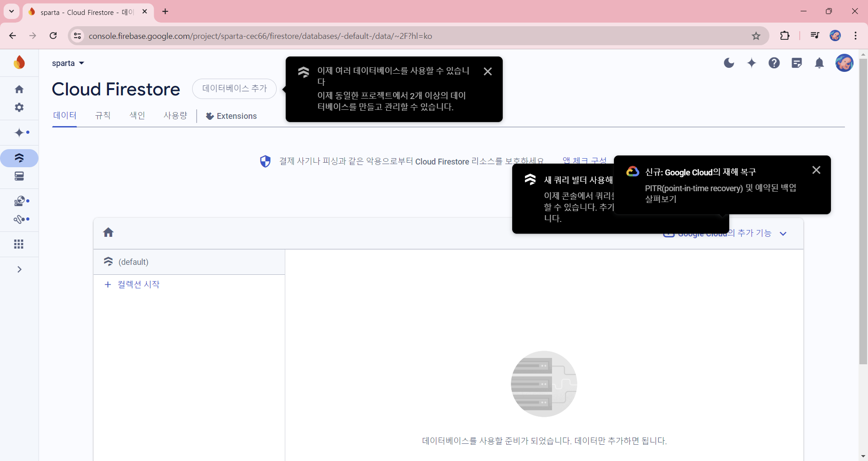The height and width of the screenshot is (461, 868).
Task: Open Realtime Database icon in sidebar
Action: click(x=19, y=176)
